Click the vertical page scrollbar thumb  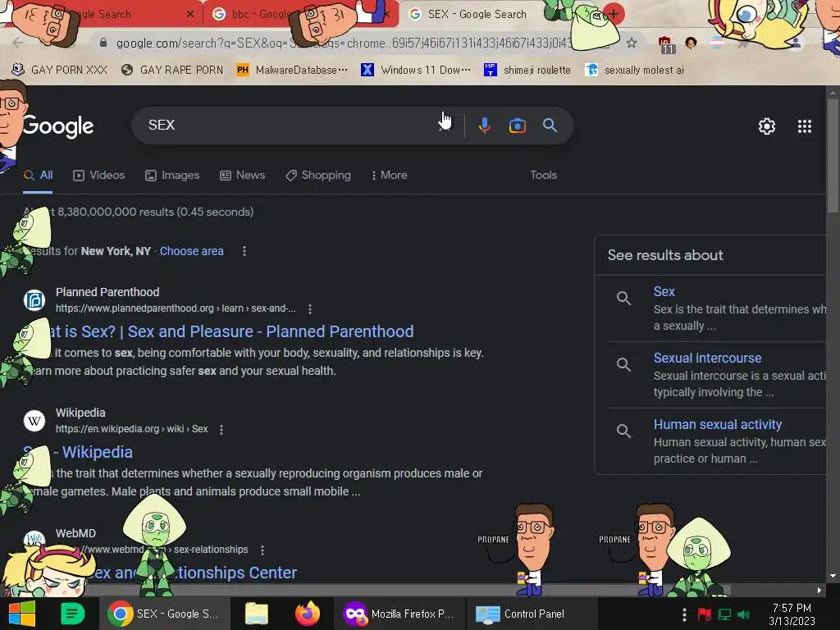click(x=833, y=155)
